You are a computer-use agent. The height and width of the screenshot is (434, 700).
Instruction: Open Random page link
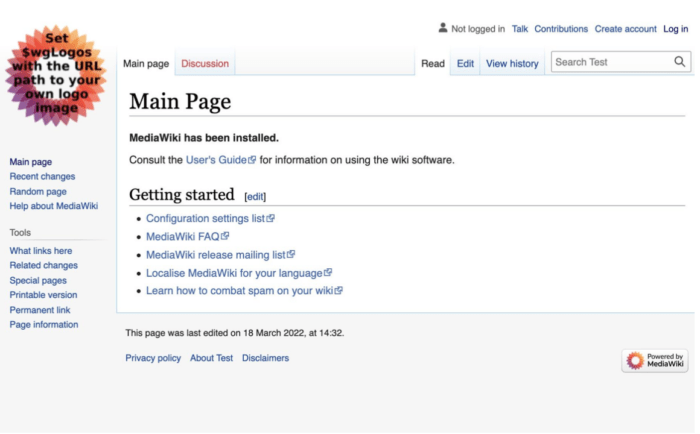point(38,191)
